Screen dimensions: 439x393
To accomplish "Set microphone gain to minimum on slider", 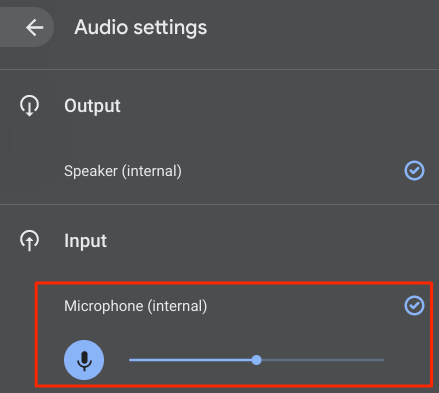I will [x=130, y=360].
